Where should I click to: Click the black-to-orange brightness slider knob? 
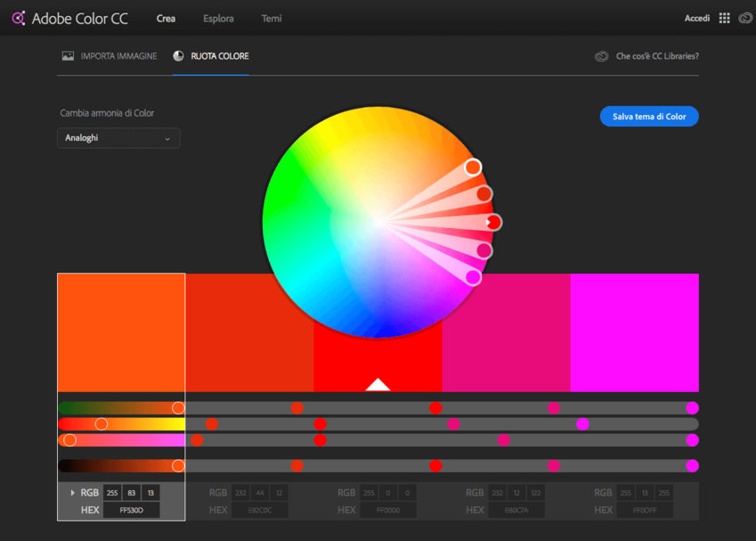[178, 465]
